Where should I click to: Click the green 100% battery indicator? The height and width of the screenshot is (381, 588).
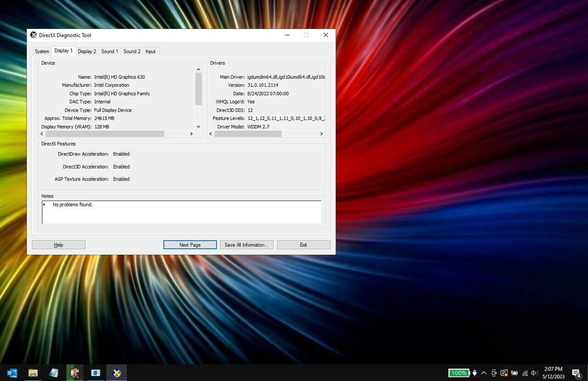point(459,373)
